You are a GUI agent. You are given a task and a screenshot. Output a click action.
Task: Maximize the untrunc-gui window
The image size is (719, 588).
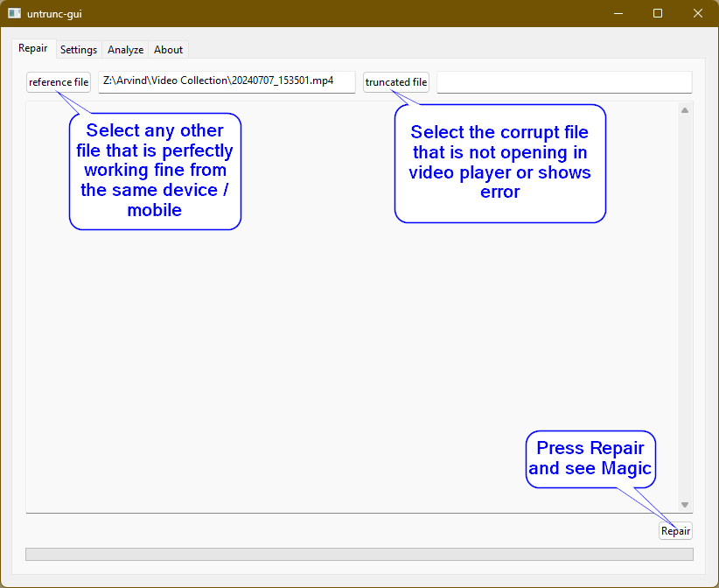tap(658, 13)
